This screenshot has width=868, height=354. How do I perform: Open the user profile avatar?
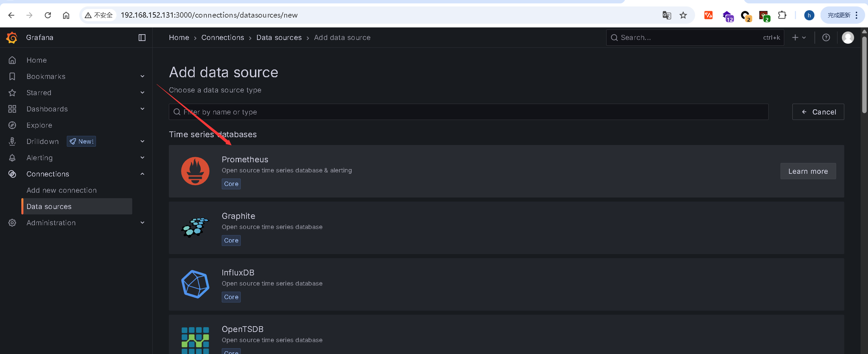point(848,38)
